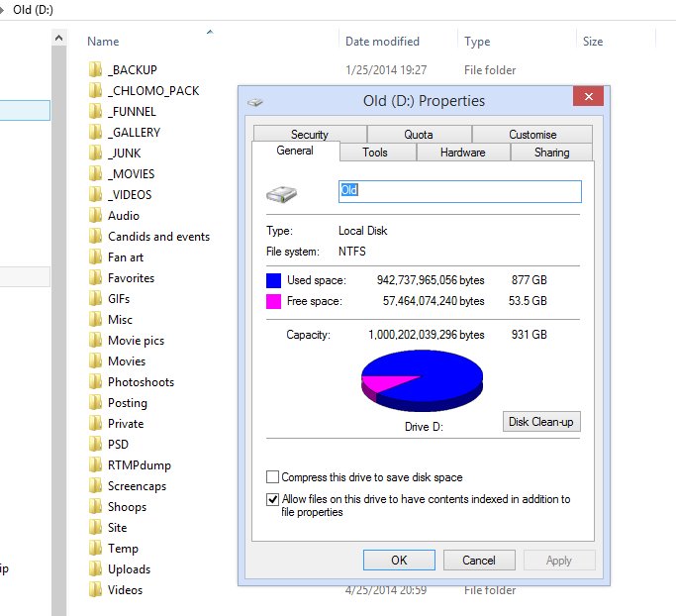Click the greyed-out Apply button
676x616 pixels.
pos(559,560)
